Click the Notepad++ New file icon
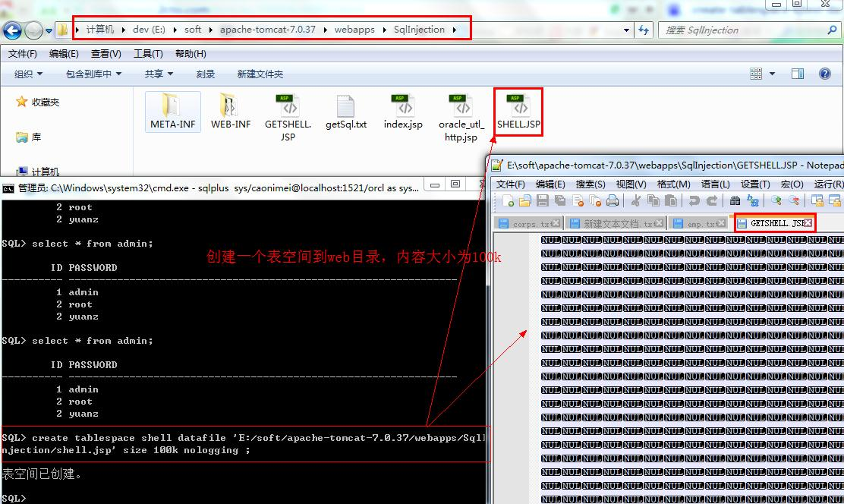844x504 pixels. point(508,201)
